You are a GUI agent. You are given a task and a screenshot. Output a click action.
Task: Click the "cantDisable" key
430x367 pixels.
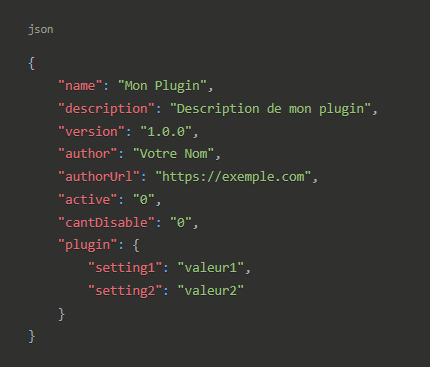[x=106, y=222]
